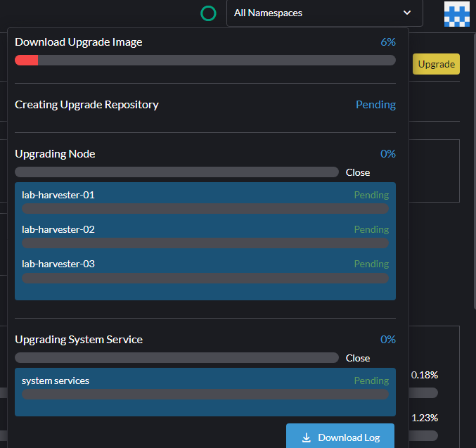Image resolution: width=476 pixels, height=448 pixels.
Task: Click the download arrow icon in Download Log
Action: click(x=307, y=437)
